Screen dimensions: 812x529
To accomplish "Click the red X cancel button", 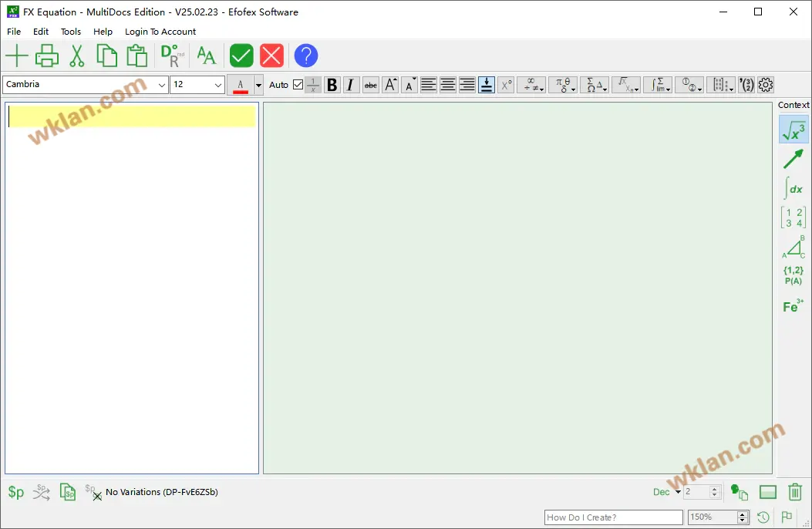I will tap(272, 56).
